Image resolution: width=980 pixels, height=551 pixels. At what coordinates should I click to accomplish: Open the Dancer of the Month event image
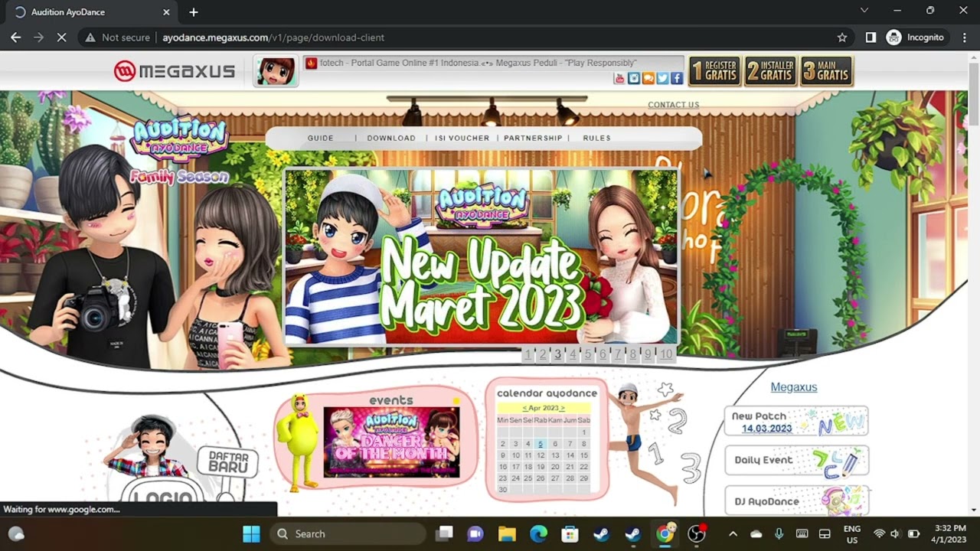pyautogui.click(x=391, y=442)
